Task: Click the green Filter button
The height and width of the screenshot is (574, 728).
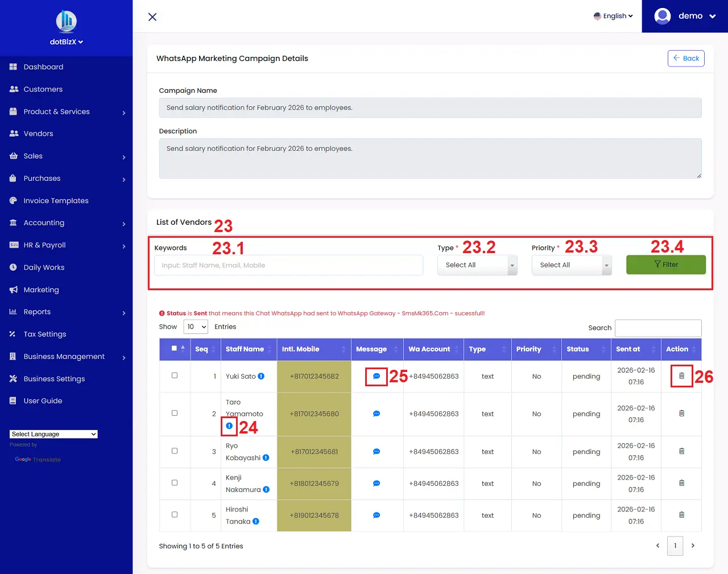Action: click(x=665, y=265)
